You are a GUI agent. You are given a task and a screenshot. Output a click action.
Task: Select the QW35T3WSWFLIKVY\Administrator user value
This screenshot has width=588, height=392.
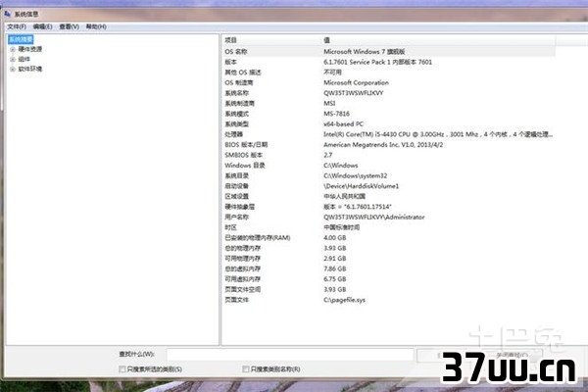tap(374, 218)
